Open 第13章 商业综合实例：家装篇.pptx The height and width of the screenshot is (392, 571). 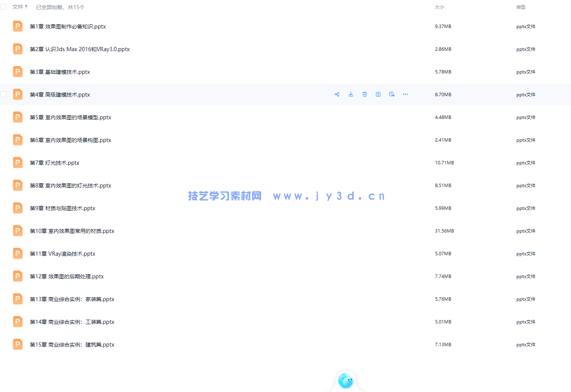[72, 299]
